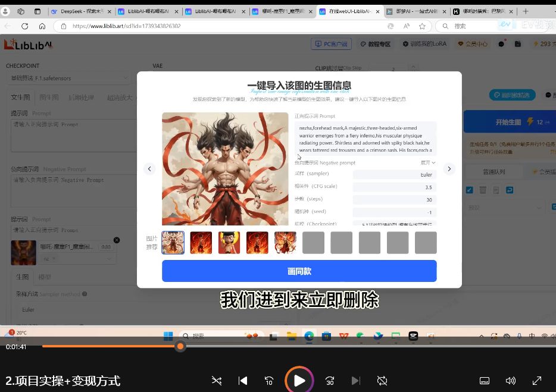Open 训练我的LoRA link
Screen dimensions: 556x392
(424, 44)
